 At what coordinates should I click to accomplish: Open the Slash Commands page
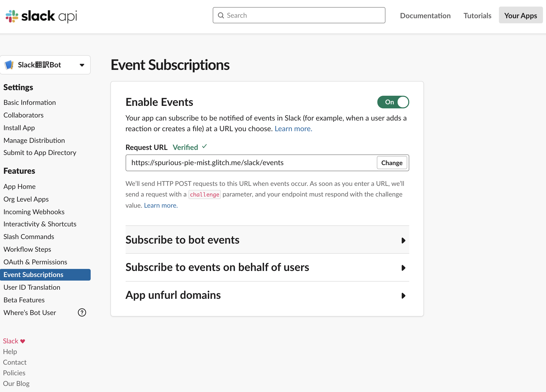[29, 237]
